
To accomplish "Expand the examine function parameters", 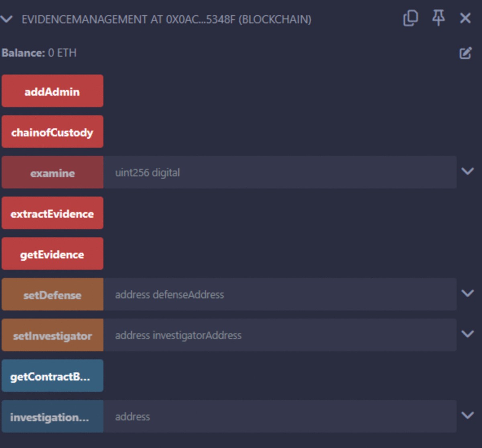I will [468, 172].
